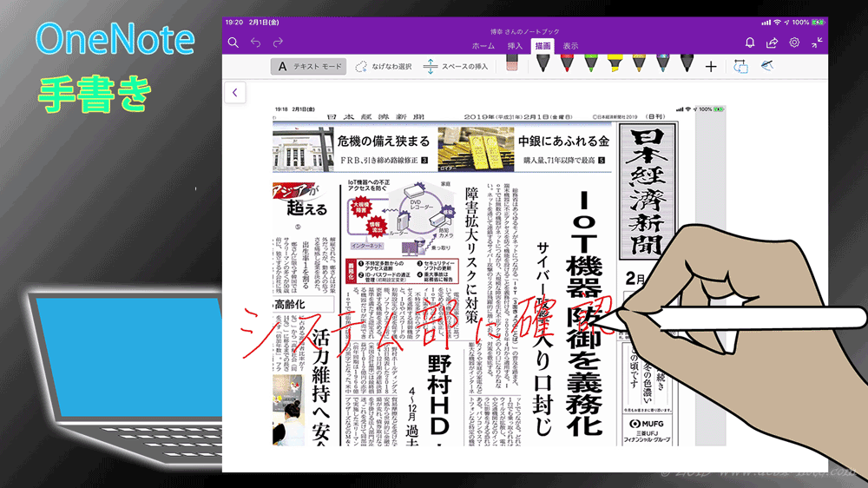This screenshot has height=488, width=868.
Task: Click the 高齢化 heading
Action: coord(290,304)
